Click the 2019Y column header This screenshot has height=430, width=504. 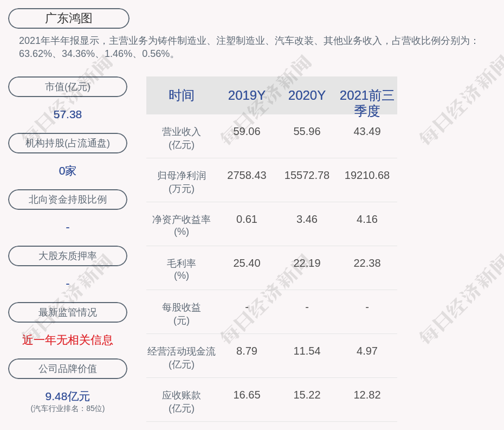(247, 95)
